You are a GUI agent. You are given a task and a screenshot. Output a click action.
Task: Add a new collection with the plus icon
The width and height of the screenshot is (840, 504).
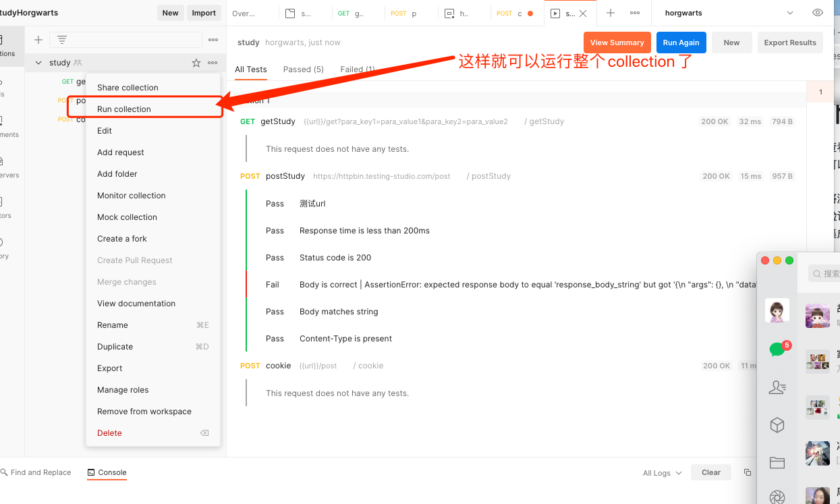38,40
